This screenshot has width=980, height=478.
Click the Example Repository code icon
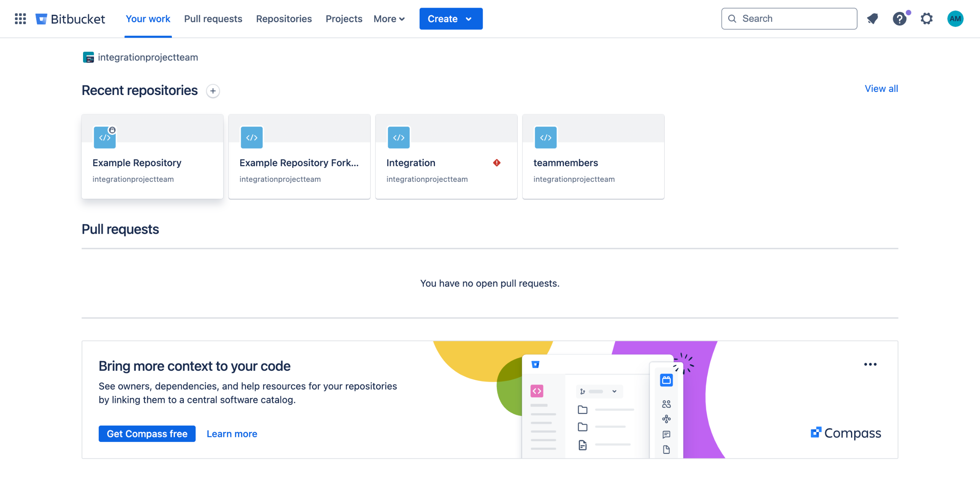[x=105, y=138]
